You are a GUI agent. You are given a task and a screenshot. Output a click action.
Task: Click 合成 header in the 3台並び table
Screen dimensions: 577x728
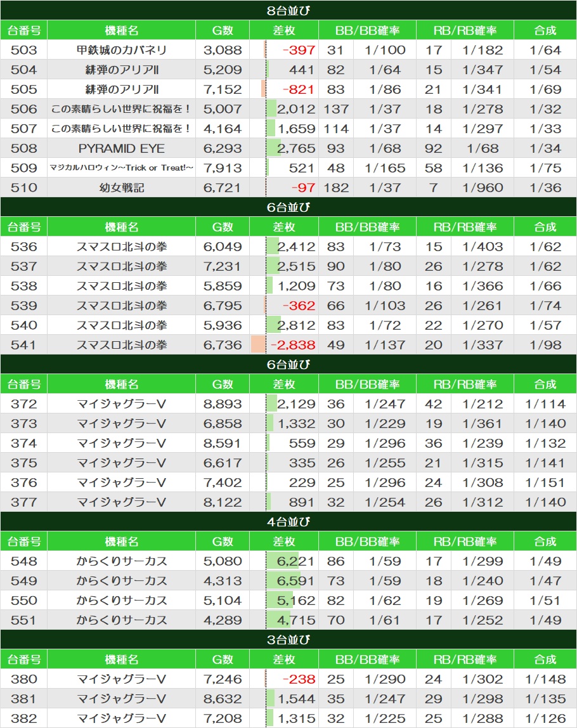point(545,660)
